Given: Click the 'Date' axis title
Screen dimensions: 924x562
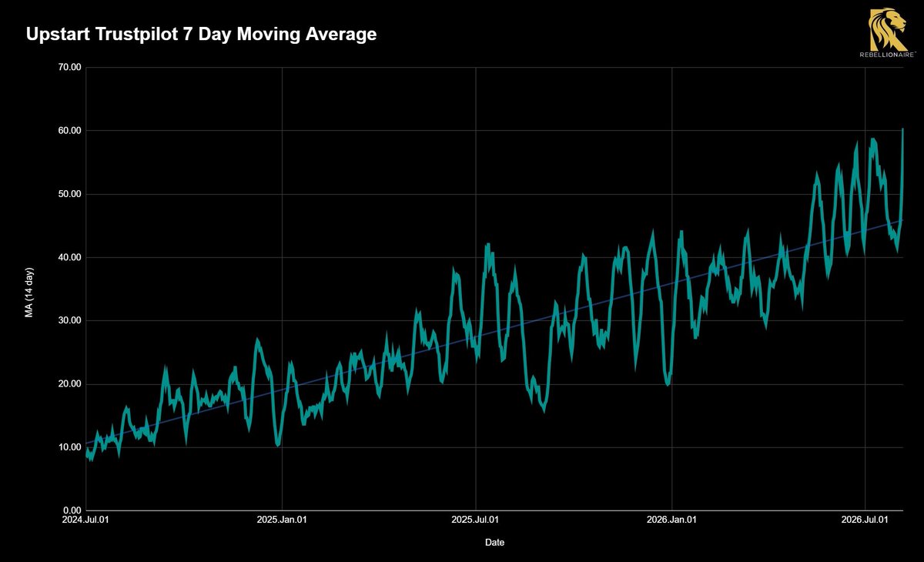Looking at the screenshot, I should click(x=495, y=543).
